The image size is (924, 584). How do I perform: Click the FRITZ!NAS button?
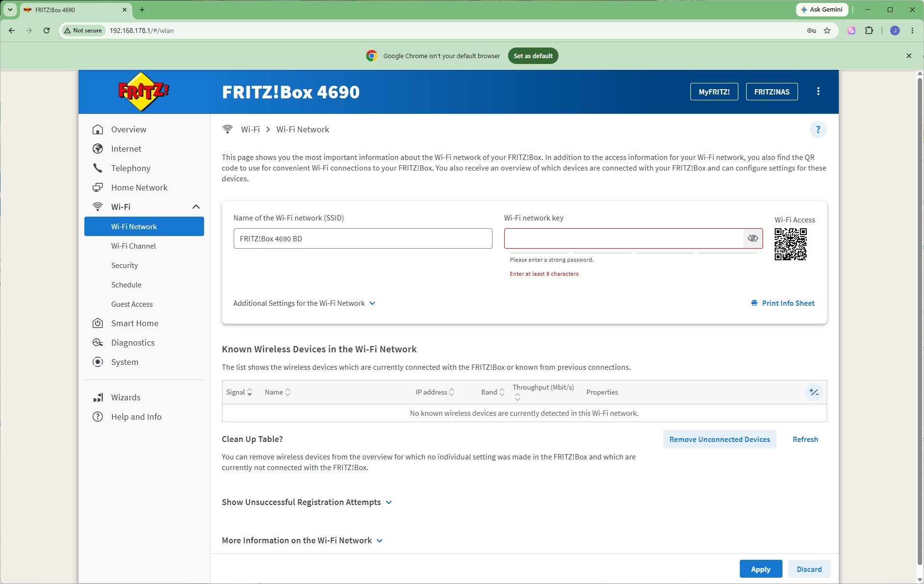pos(772,92)
